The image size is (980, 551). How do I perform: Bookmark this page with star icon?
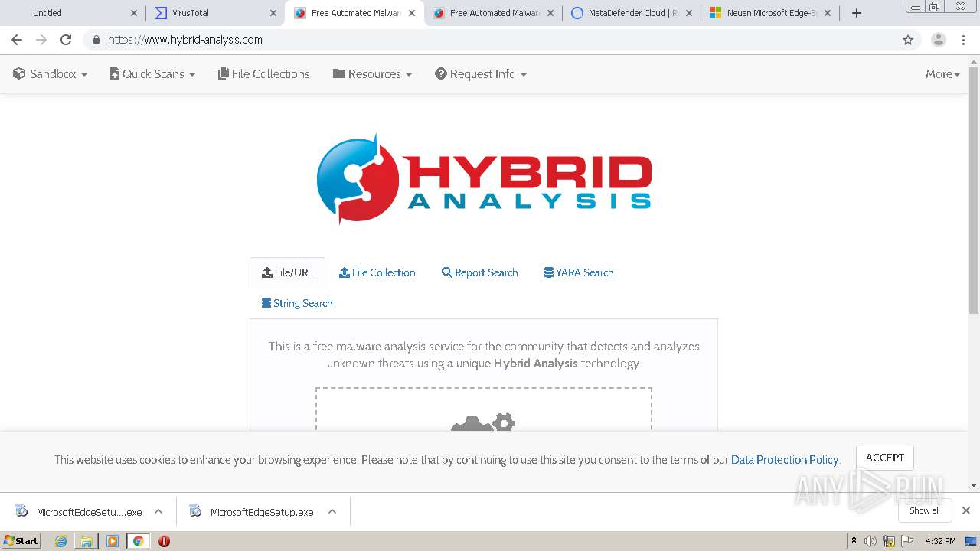point(908,40)
